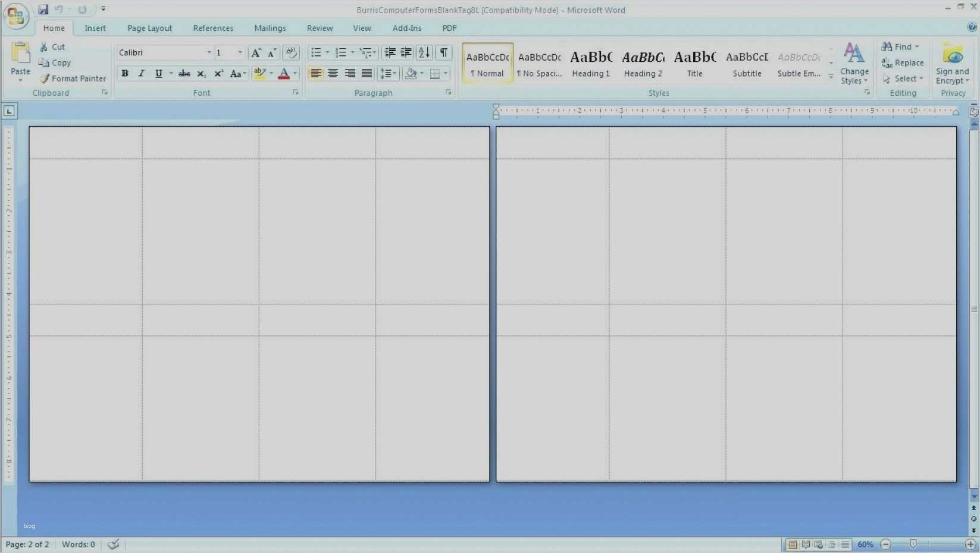Click Find in Editing group
Viewport: 980px width, 553px height.
pos(900,47)
